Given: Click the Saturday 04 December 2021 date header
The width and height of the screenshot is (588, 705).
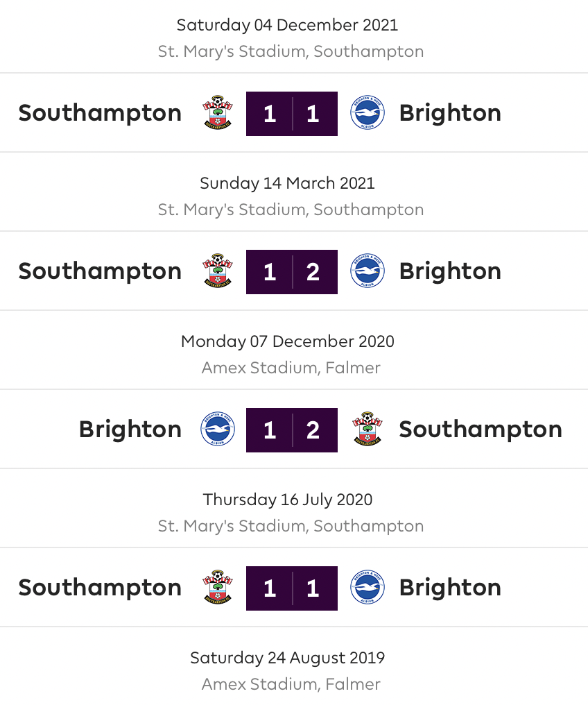Looking at the screenshot, I should [x=288, y=25].
